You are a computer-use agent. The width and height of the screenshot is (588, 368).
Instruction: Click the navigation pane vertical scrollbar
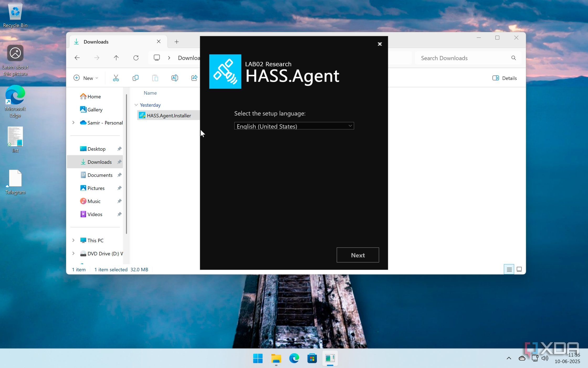(x=127, y=163)
